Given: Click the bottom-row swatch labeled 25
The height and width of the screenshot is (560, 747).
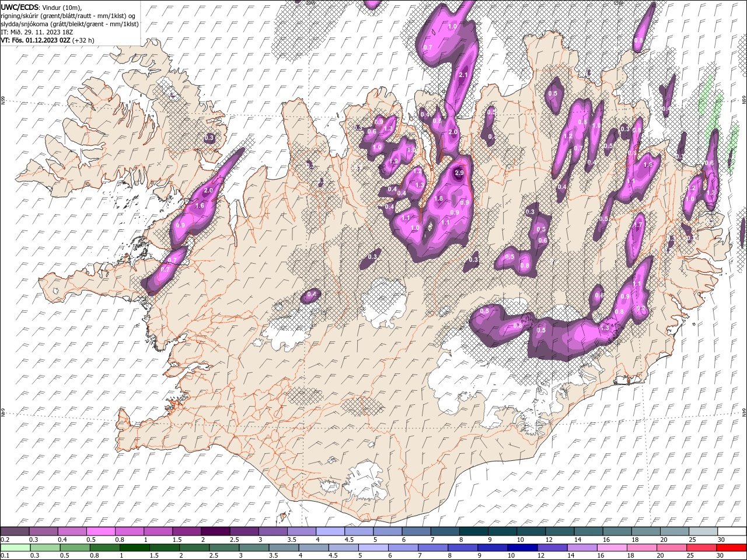Looking at the screenshot, I should 700,548.
